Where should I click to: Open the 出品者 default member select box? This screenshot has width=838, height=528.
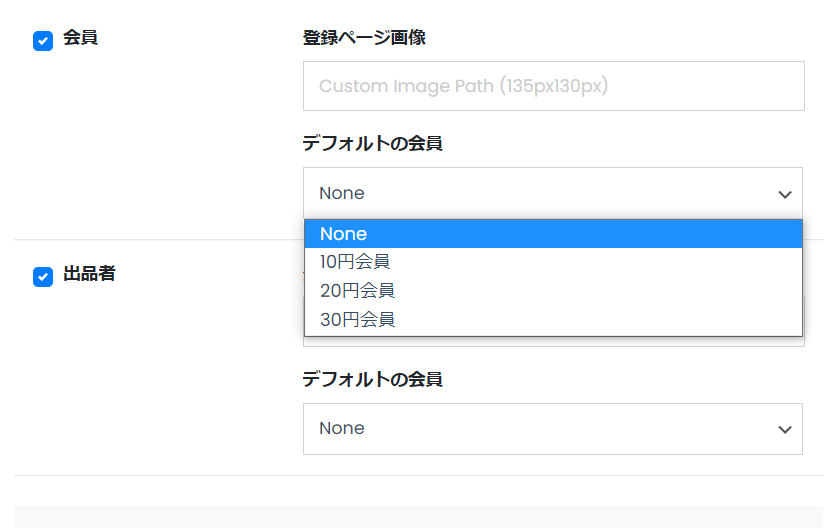point(553,429)
